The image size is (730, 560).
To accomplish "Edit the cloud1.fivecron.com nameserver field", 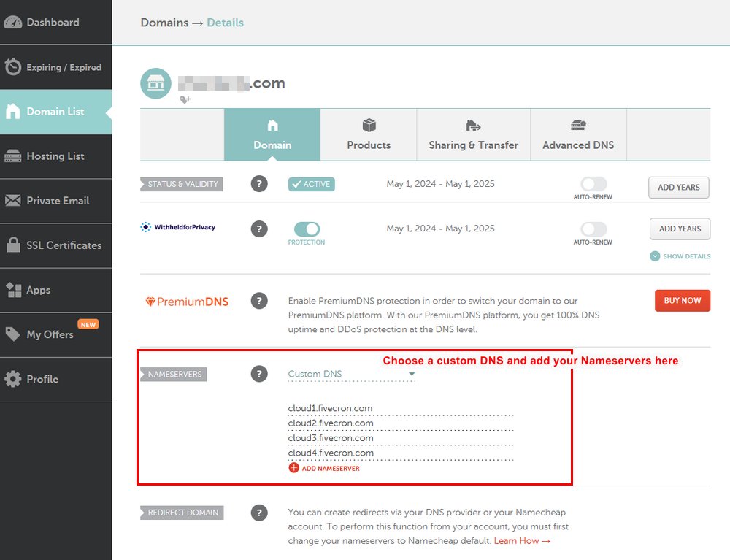I will pos(400,408).
